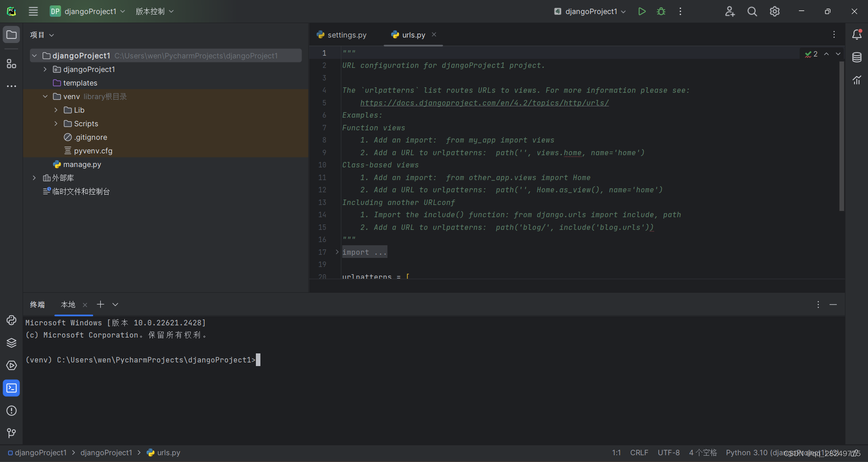Screen dimensions: 868x462
Task: Switch to the settings.py tab
Action: click(342, 35)
